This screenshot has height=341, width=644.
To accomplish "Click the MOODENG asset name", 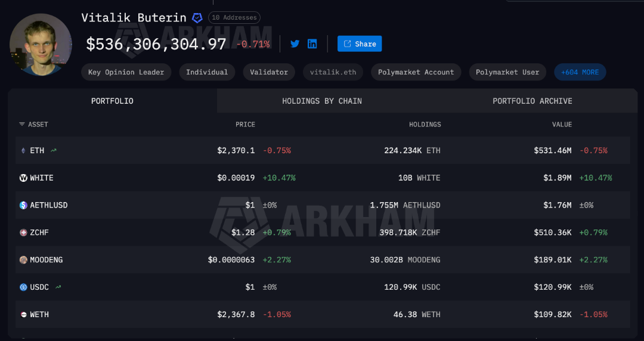I will tap(47, 260).
